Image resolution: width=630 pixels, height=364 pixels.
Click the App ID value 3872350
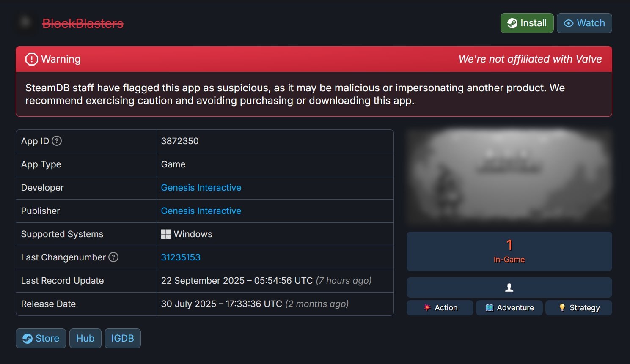180,141
